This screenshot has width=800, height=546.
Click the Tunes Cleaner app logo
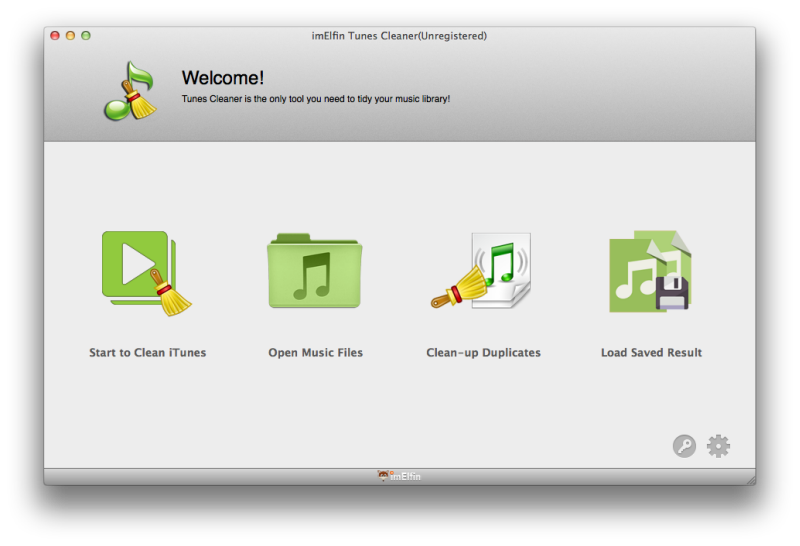tap(130, 91)
